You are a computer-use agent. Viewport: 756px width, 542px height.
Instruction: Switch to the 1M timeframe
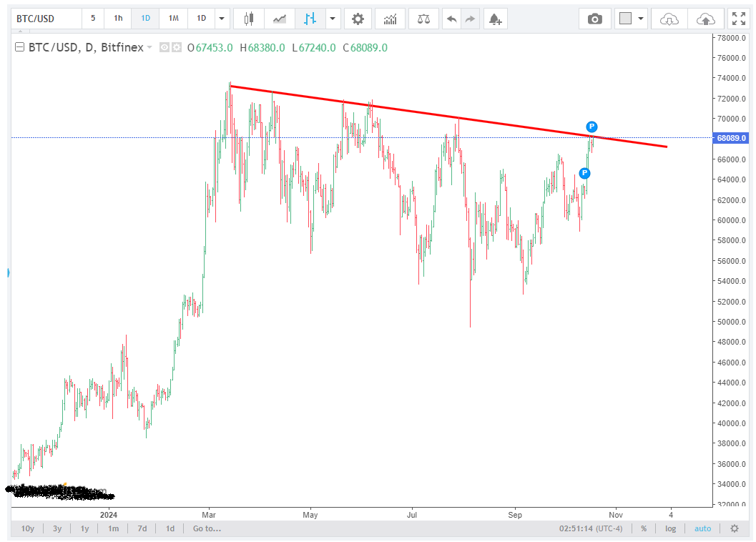click(173, 19)
